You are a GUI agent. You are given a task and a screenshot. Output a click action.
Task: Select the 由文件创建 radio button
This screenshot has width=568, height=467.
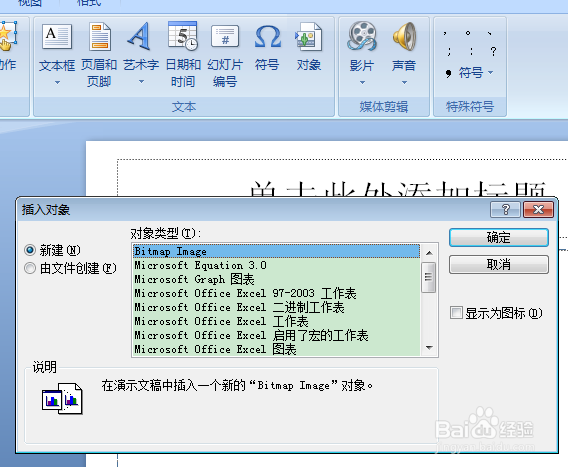[30, 268]
